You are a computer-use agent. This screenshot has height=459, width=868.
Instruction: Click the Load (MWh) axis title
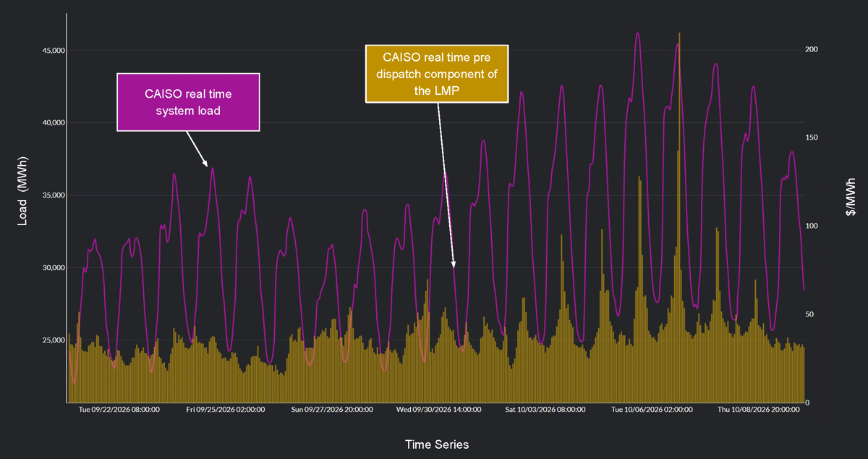click(x=22, y=190)
